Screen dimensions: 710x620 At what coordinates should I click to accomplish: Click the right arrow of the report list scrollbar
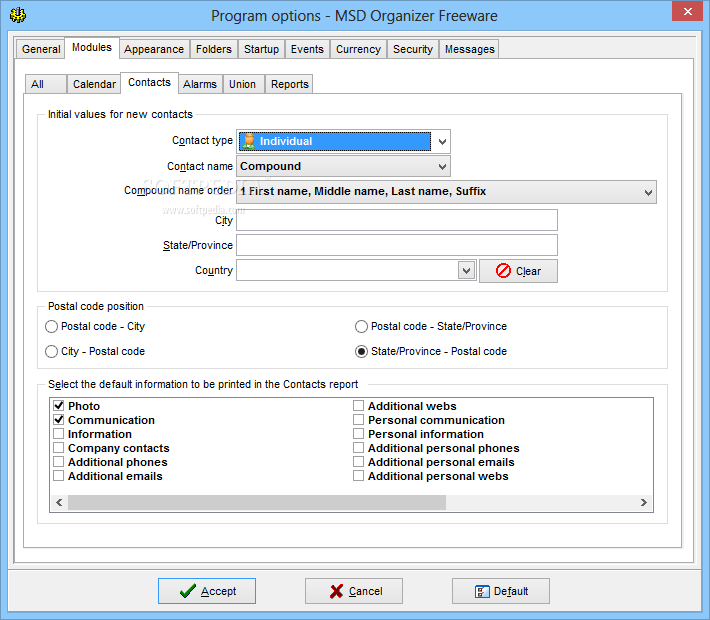click(643, 502)
